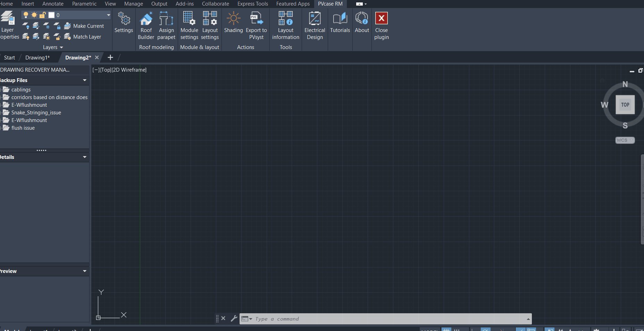Select the flush issue backup folder
Viewport: 644px width, 331px height.
tap(23, 128)
